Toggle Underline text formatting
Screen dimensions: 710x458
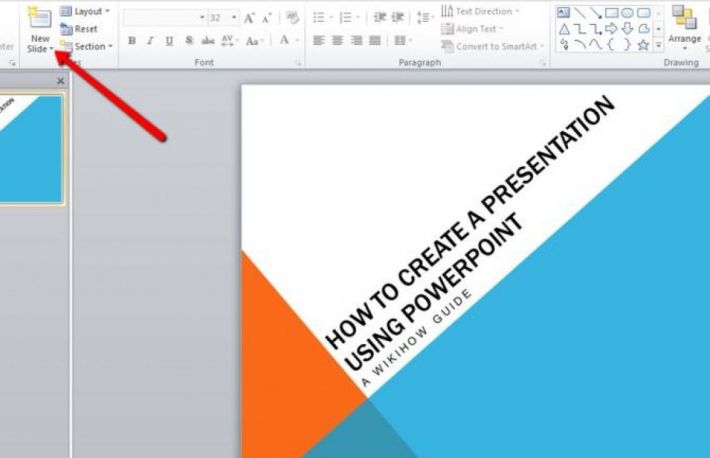point(169,41)
